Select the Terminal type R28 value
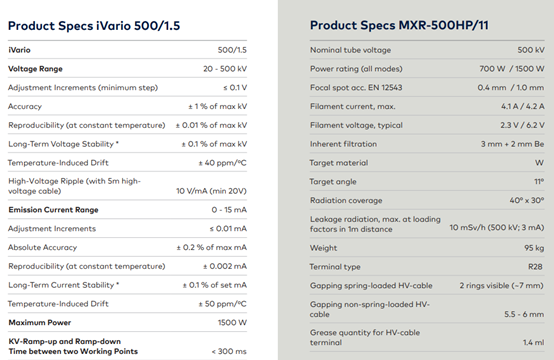Image resolution: width=554 pixels, height=360 pixels. [535, 267]
